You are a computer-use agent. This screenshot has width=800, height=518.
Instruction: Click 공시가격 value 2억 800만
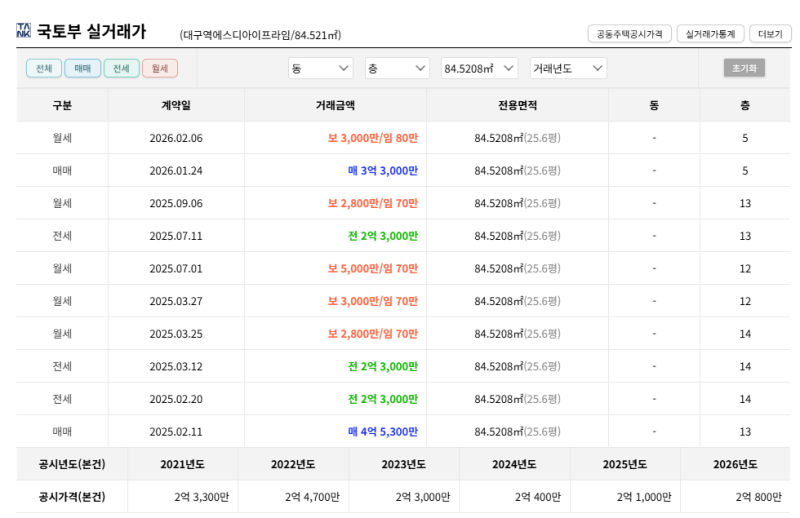(x=759, y=497)
